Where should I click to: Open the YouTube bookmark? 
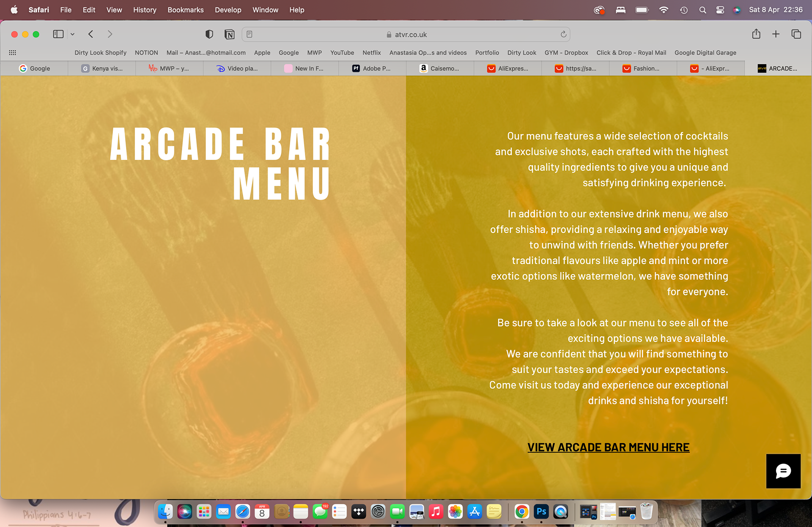pos(342,53)
